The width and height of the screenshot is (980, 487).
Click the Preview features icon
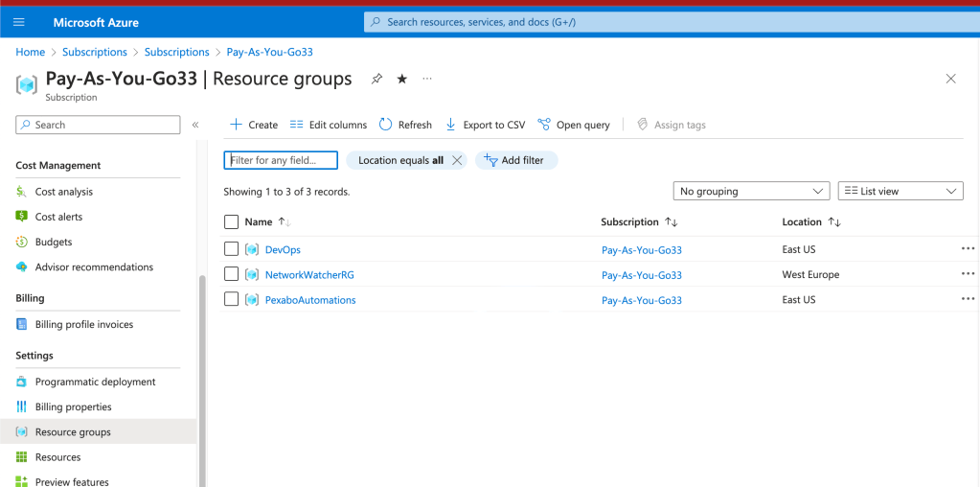click(21, 481)
